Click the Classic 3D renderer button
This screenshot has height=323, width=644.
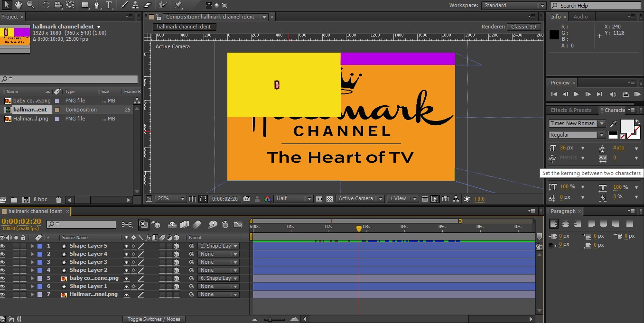click(x=523, y=27)
